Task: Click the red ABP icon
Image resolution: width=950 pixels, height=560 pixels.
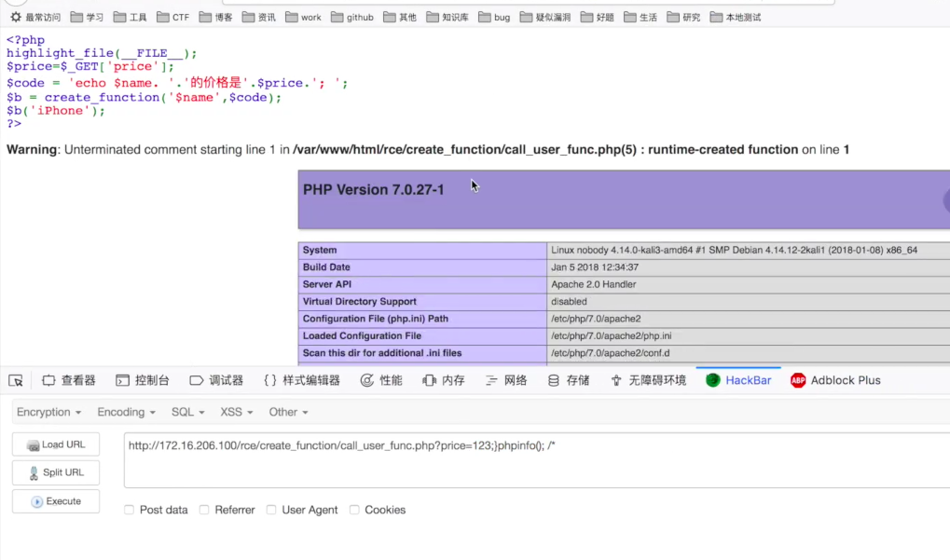Action: [798, 380]
